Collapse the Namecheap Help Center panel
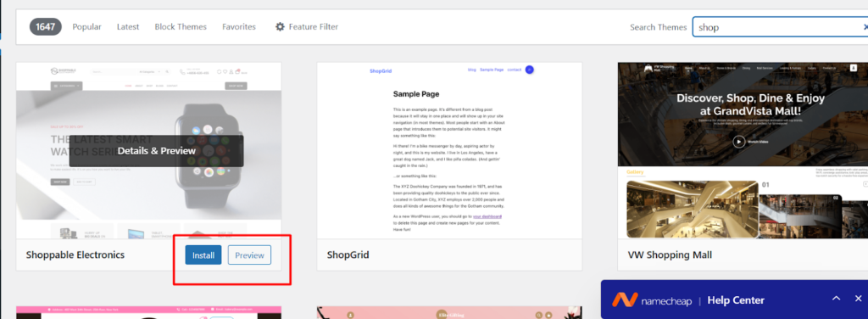 837,299
